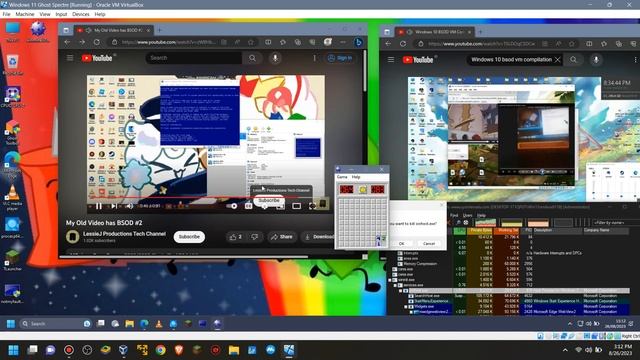Go to YouTube home in left window

point(97,58)
